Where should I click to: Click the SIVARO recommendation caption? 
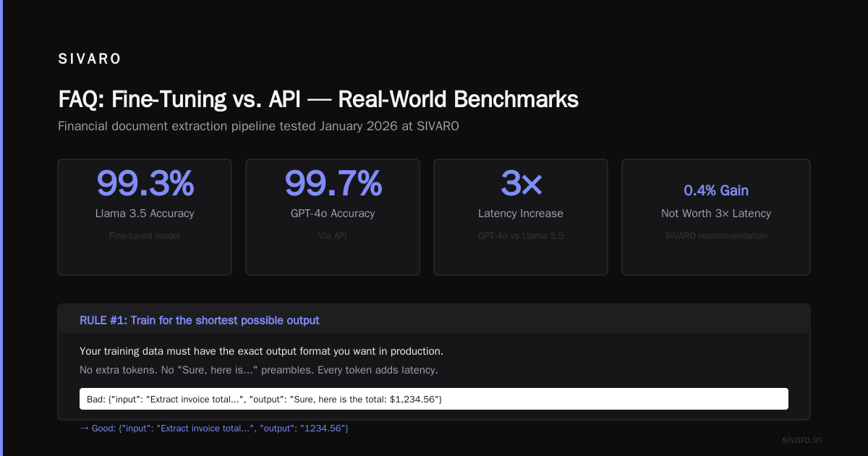(x=716, y=236)
